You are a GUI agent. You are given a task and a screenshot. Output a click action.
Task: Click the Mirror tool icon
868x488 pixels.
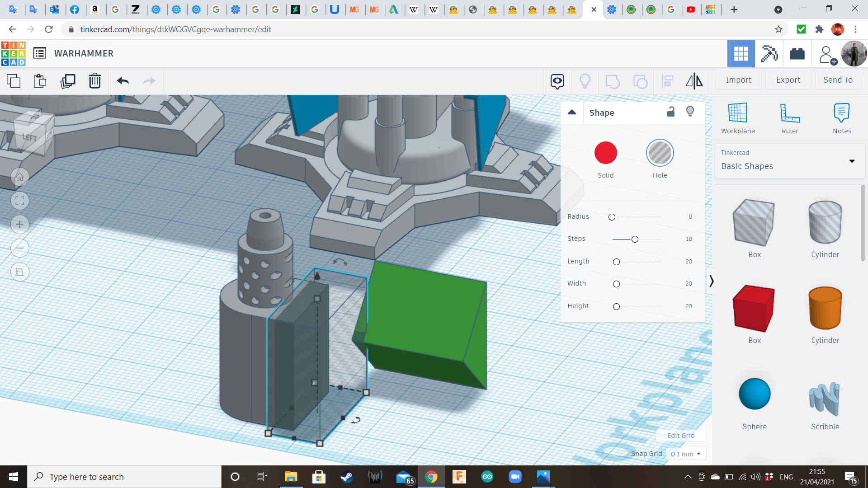coord(694,81)
